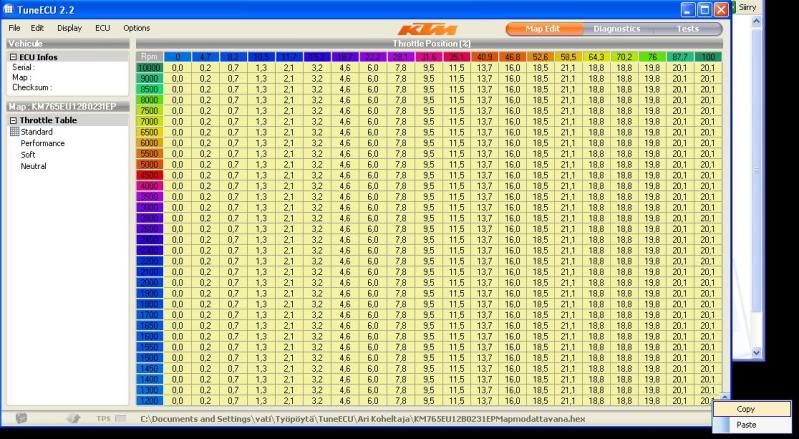Image resolution: width=799 pixels, height=439 pixels.
Task: Select the Soft throttle map
Action: point(28,155)
